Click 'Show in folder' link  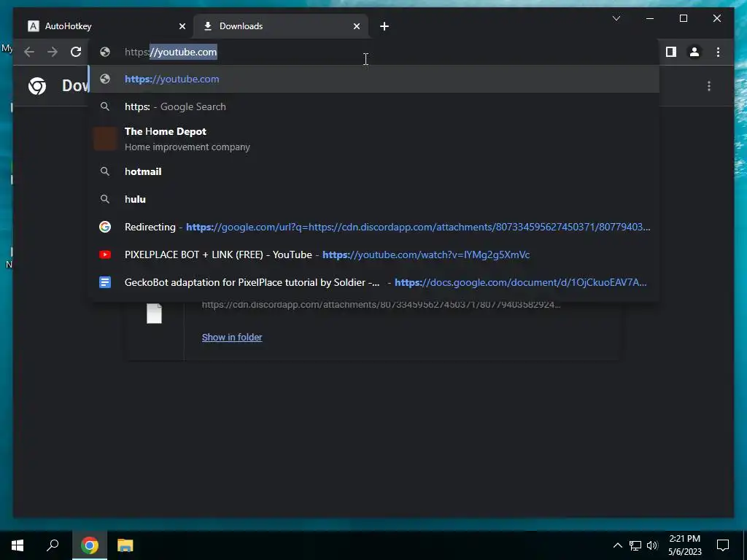pyautogui.click(x=232, y=337)
